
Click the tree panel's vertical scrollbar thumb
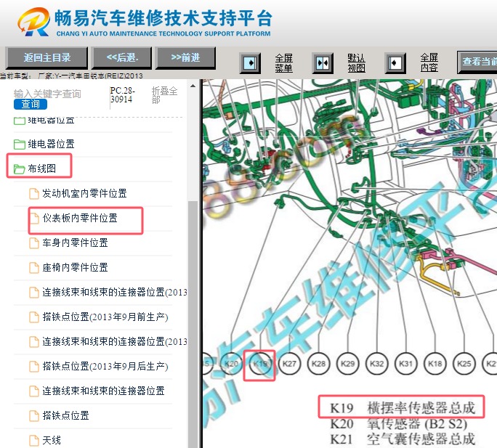193,323
